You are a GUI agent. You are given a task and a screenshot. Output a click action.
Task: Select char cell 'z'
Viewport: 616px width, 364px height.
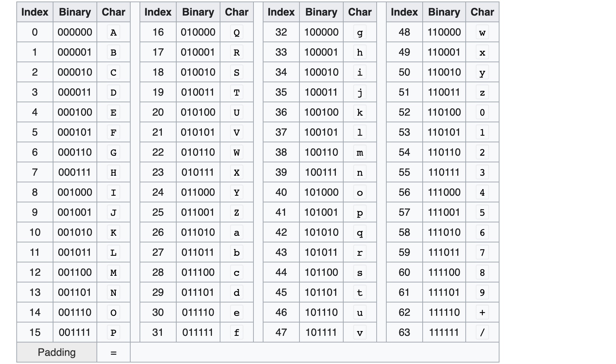point(482,92)
